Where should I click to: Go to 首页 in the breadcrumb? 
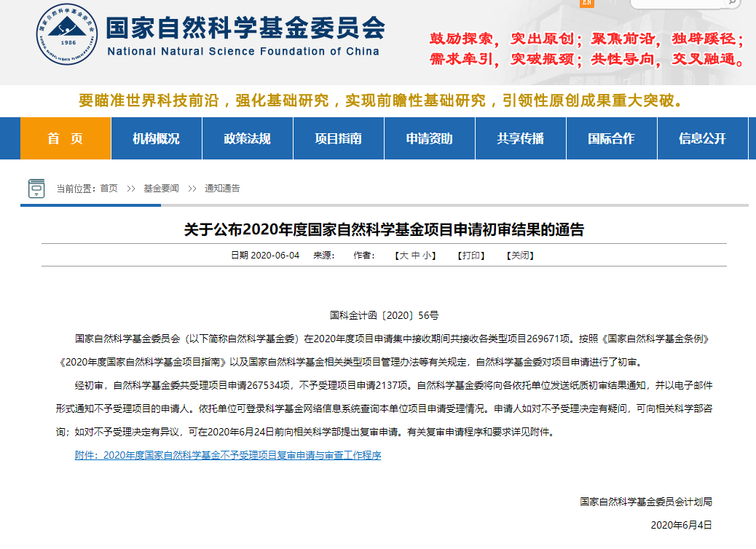point(109,189)
